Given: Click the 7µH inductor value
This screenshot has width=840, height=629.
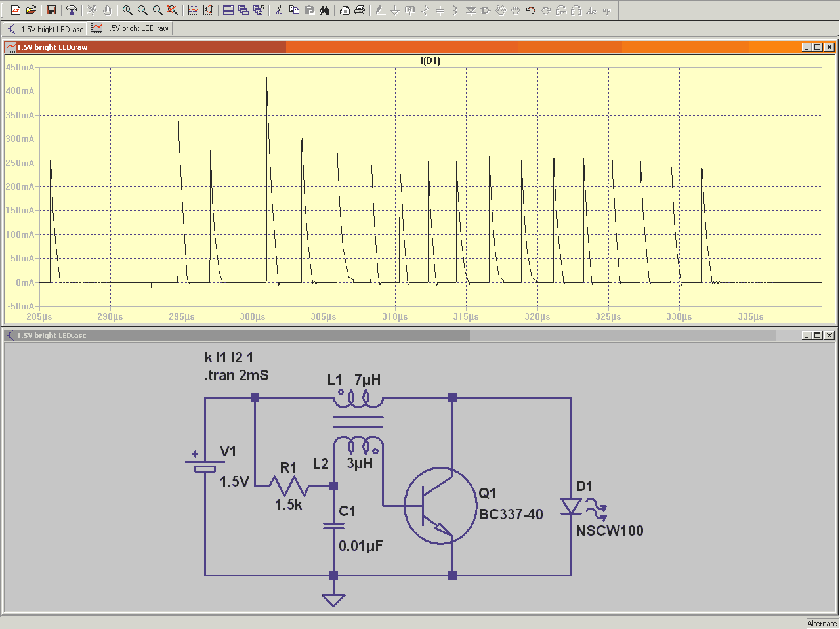Looking at the screenshot, I should point(367,380).
